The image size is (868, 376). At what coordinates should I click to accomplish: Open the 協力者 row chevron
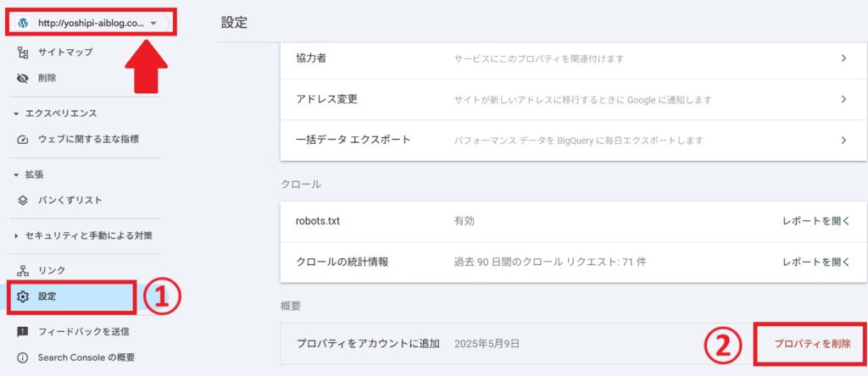point(843,58)
